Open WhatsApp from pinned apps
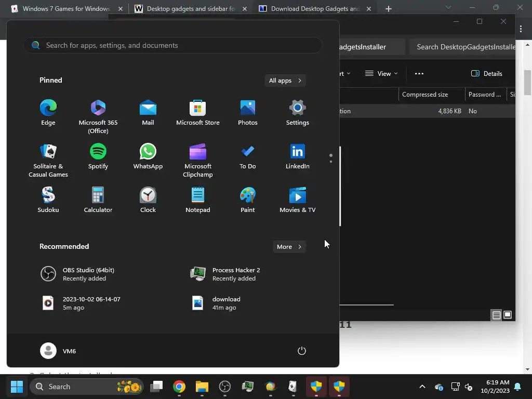 pos(148,157)
